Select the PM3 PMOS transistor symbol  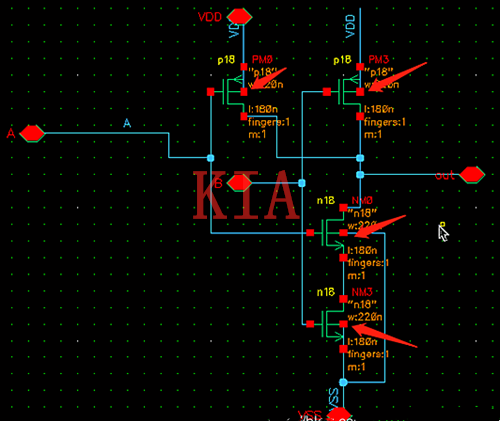coord(344,92)
